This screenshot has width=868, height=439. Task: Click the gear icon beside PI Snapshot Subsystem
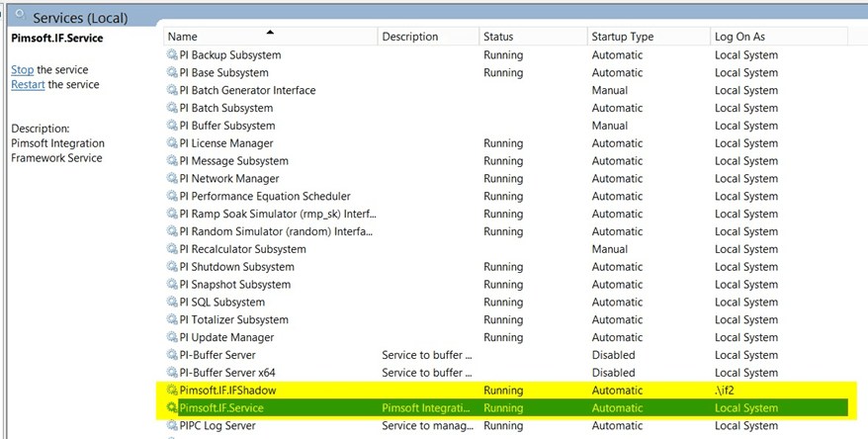click(x=172, y=285)
